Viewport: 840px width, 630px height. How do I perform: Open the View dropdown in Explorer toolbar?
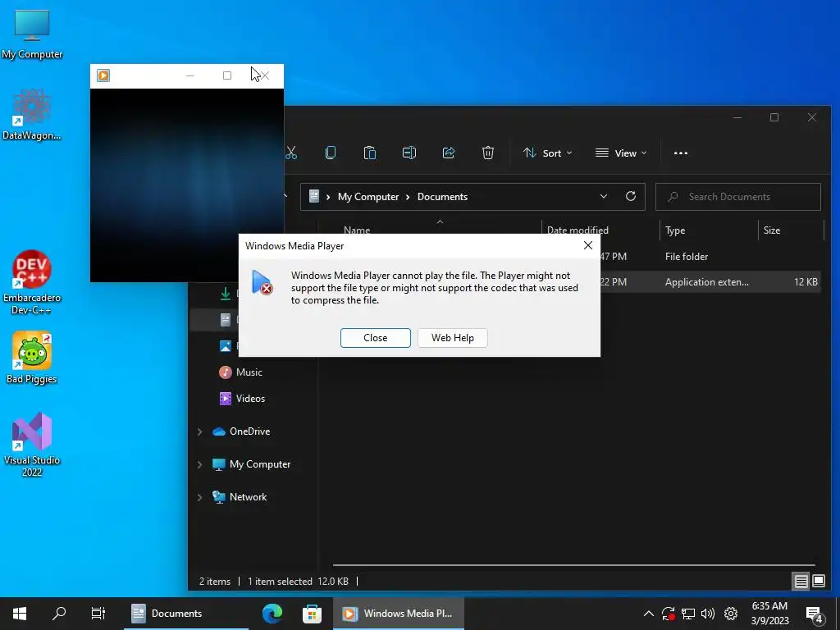pyautogui.click(x=621, y=153)
